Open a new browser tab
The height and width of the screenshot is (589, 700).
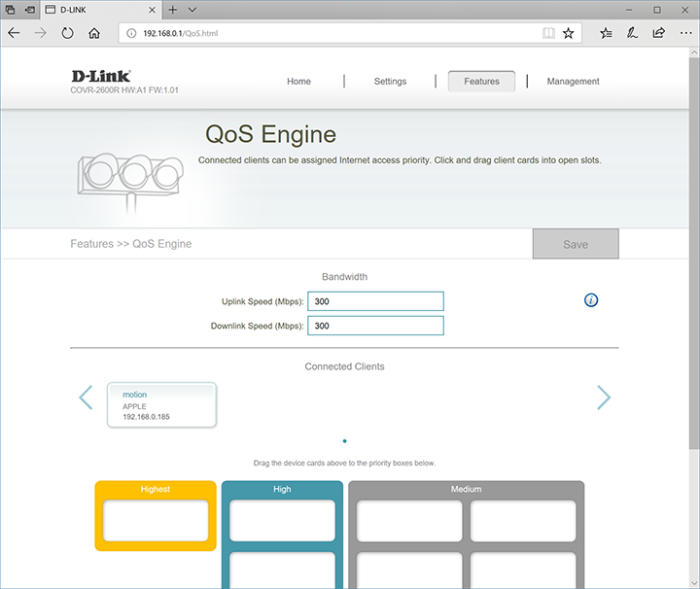[172, 10]
